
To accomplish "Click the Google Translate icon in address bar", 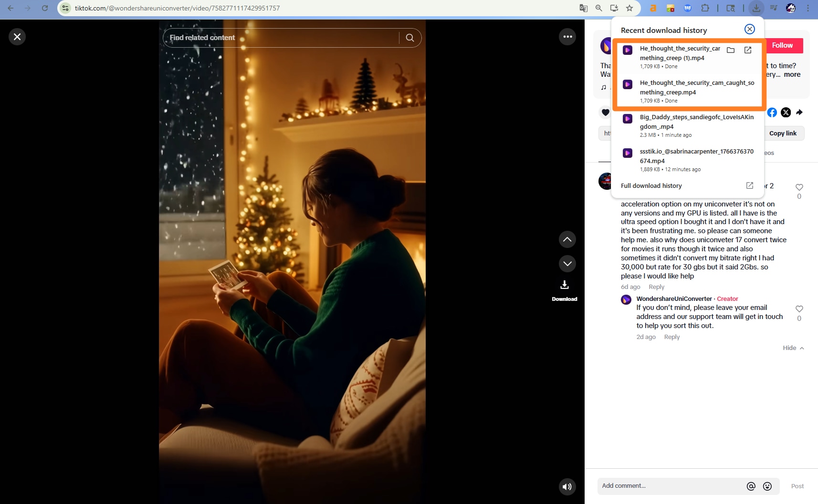I will (x=583, y=8).
